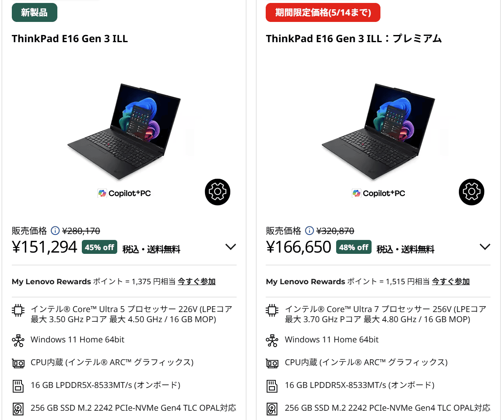
Task: Click the memory spec icon under the left laptop
Action: click(x=18, y=385)
